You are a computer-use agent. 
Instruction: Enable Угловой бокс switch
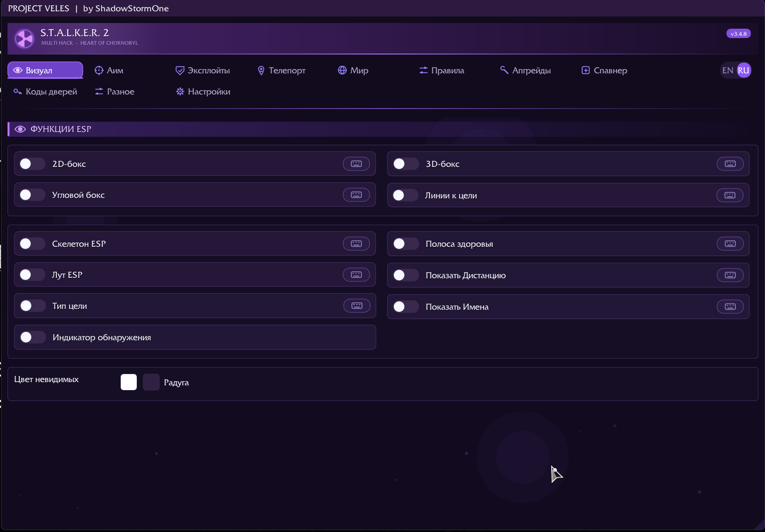coord(32,195)
